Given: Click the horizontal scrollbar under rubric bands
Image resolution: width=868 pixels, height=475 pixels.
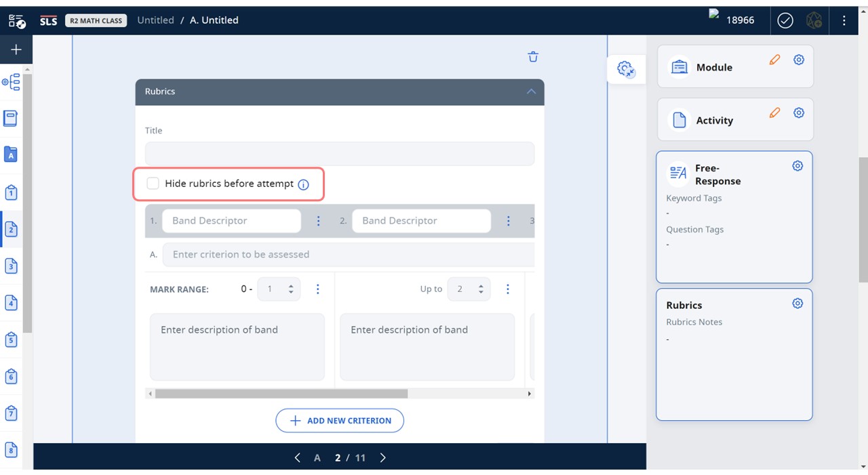Looking at the screenshot, I should tap(281, 394).
